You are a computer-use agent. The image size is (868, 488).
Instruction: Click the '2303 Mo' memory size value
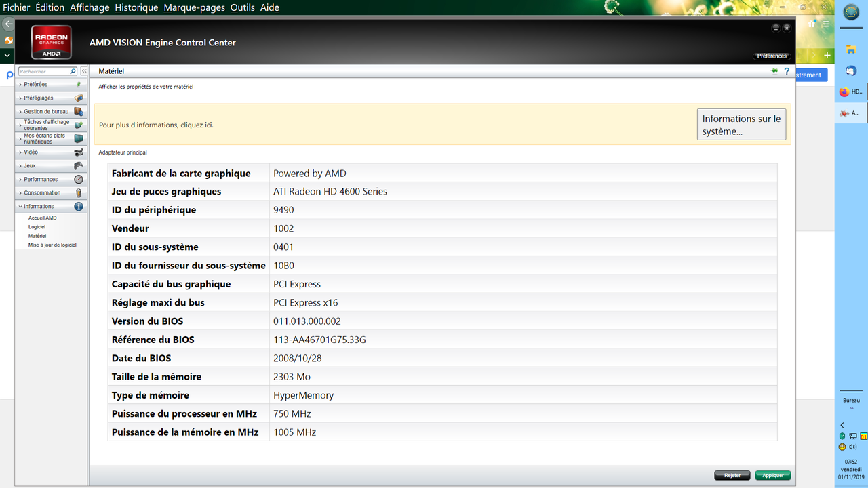coord(292,377)
